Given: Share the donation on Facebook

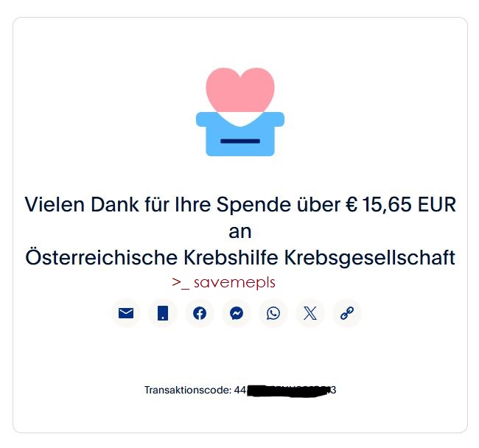Looking at the screenshot, I should 200,313.
